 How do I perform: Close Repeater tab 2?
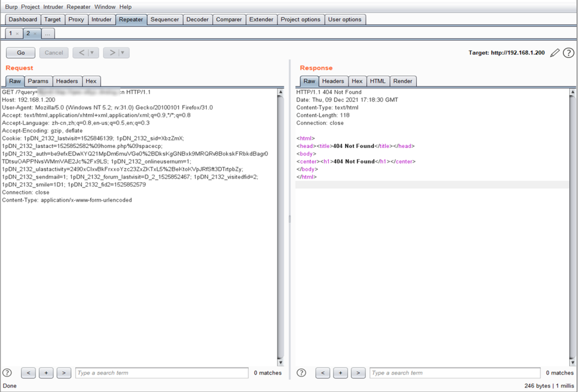(35, 34)
